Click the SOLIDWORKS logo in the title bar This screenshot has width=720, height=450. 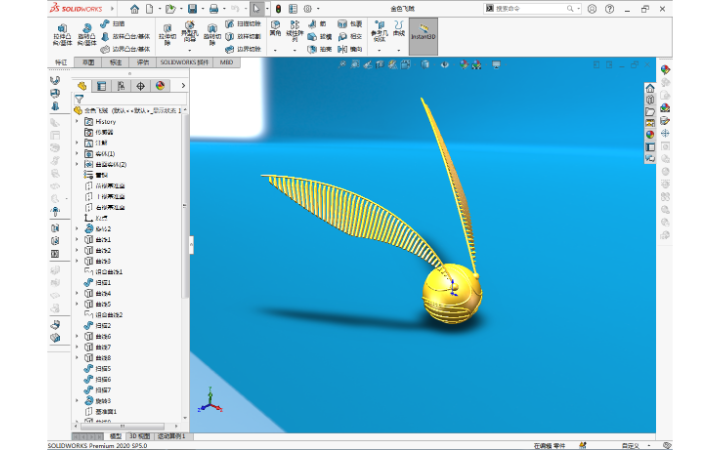tap(75, 8)
